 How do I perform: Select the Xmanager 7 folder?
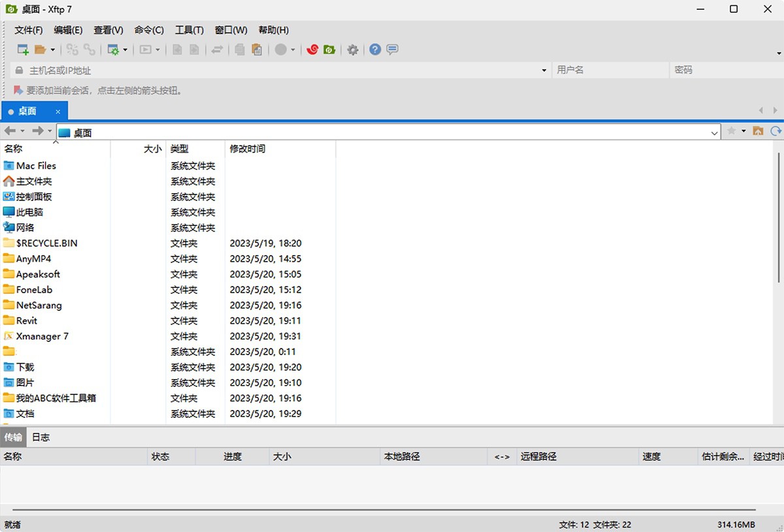coord(42,336)
